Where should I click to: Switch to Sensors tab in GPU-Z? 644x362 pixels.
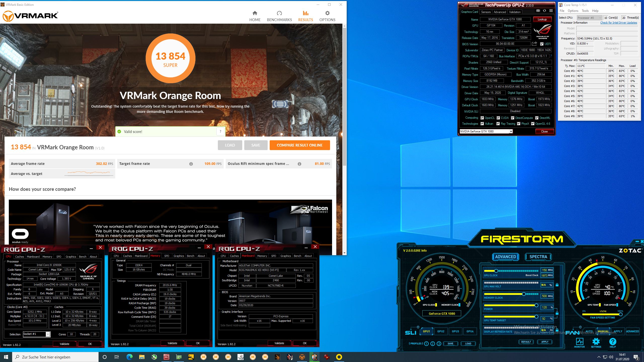(486, 12)
